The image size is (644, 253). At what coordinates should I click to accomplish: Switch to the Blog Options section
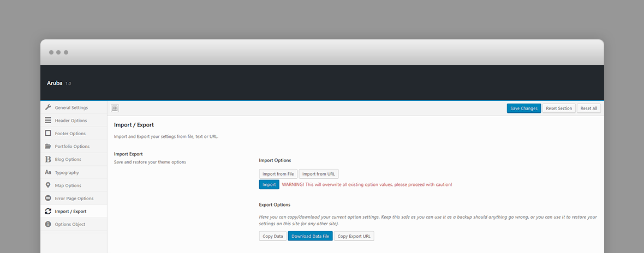(74, 159)
